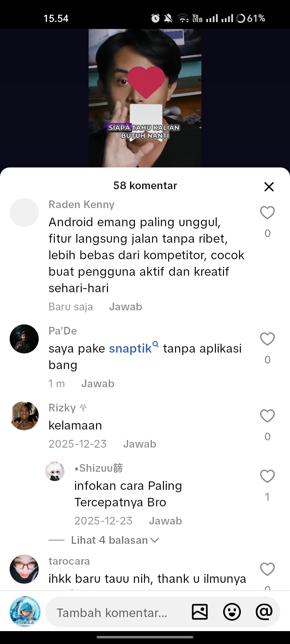The width and height of the screenshot is (290, 644).
Task: Click the chevron next to Lihat 4 balasan
Action: click(155, 540)
